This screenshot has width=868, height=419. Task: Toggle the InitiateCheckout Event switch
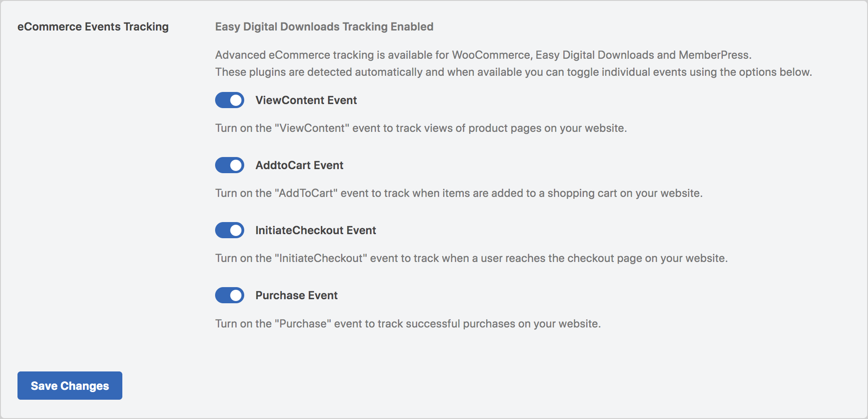pyautogui.click(x=229, y=230)
